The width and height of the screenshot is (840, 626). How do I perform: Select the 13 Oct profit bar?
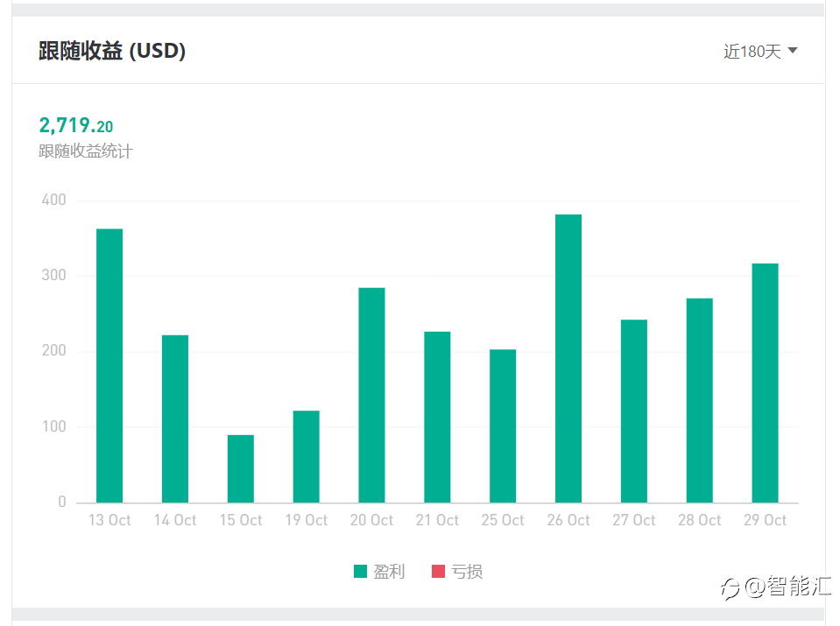[109, 366]
